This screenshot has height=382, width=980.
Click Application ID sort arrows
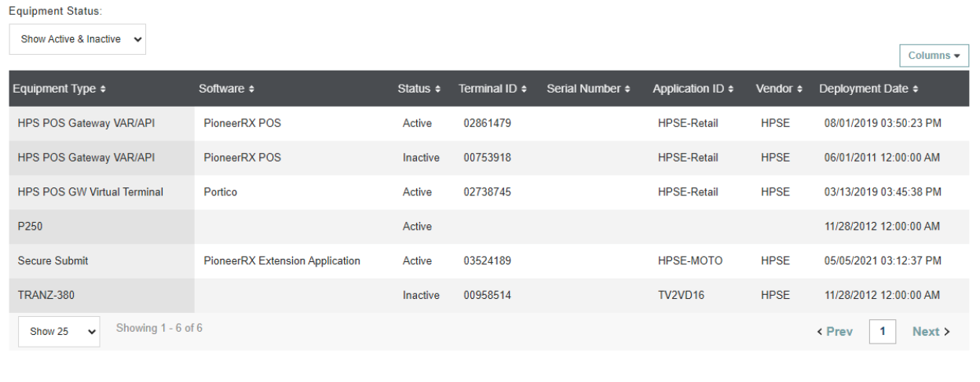(x=731, y=89)
